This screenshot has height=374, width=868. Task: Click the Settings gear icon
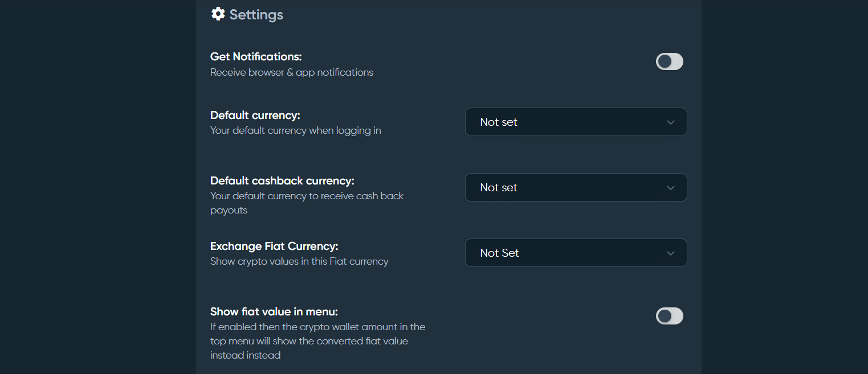[x=218, y=14]
